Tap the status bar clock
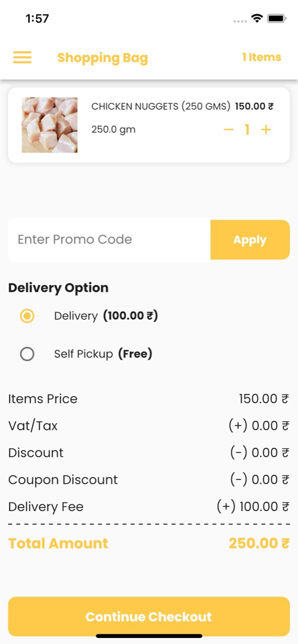 (x=37, y=19)
